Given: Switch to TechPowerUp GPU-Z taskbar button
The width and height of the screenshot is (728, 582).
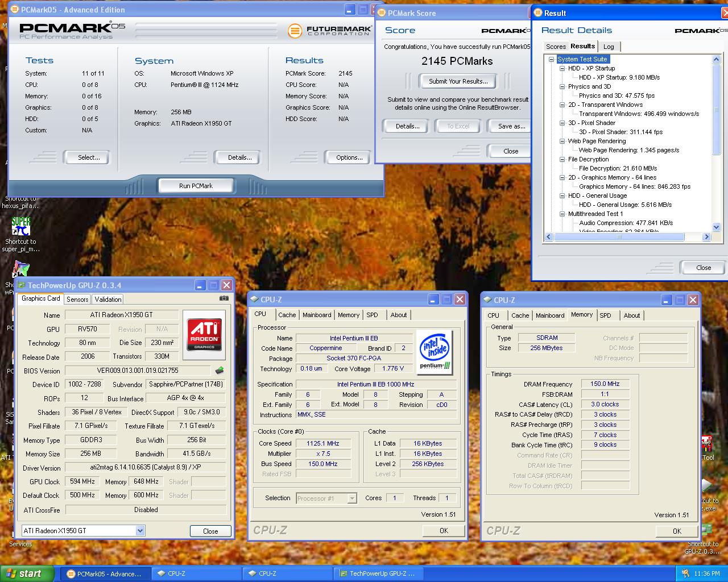Looking at the screenshot, I should [379, 573].
